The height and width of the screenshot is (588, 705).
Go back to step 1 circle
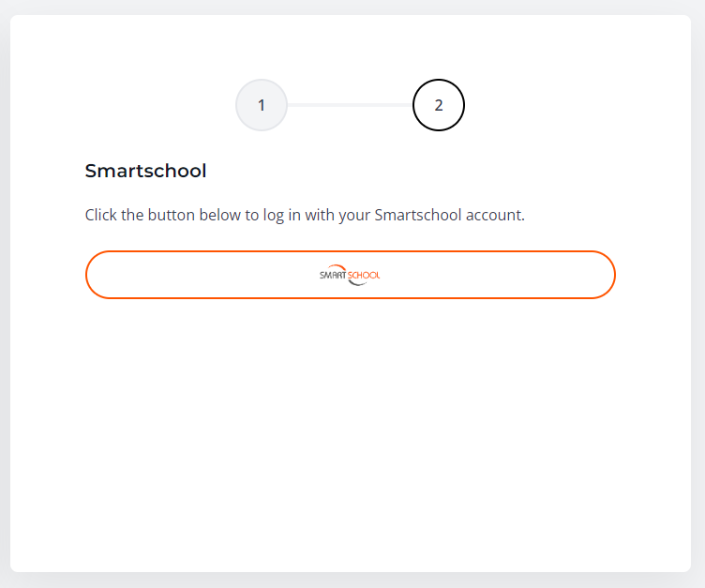pyautogui.click(x=262, y=105)
